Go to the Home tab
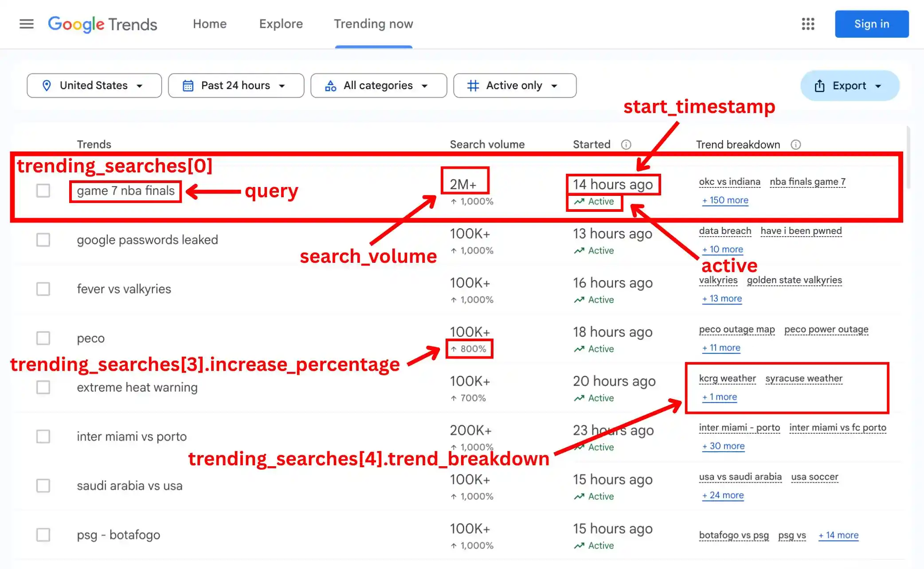The image size is (924, 569). coord(210,24)
